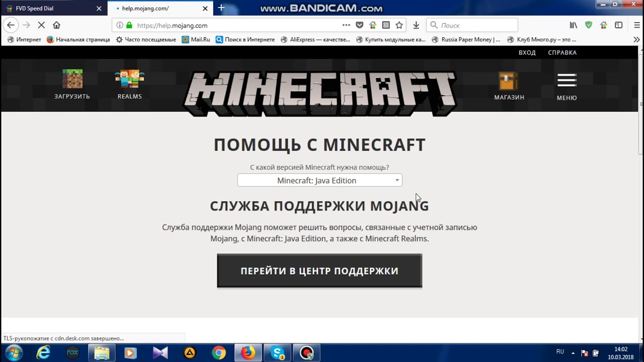Click the network tray icon
The height and width of the screenshot is (362, 644).
click(596, 353)
